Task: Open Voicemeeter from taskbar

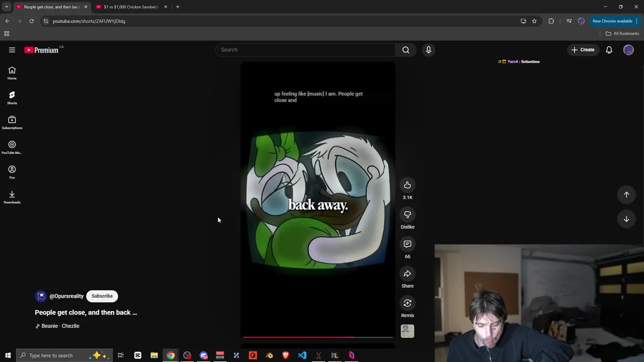Action: (220, 355)
